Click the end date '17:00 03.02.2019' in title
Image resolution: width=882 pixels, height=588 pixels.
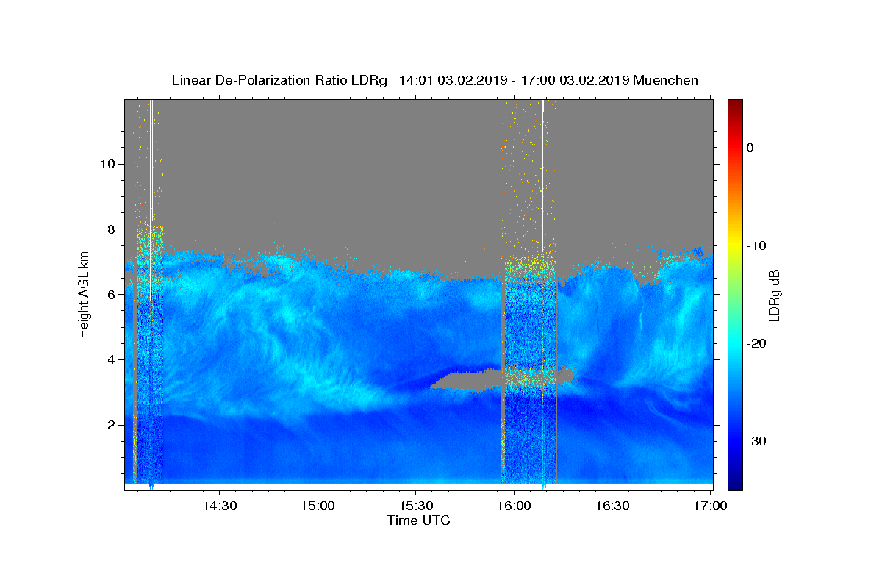coord(574,80)
